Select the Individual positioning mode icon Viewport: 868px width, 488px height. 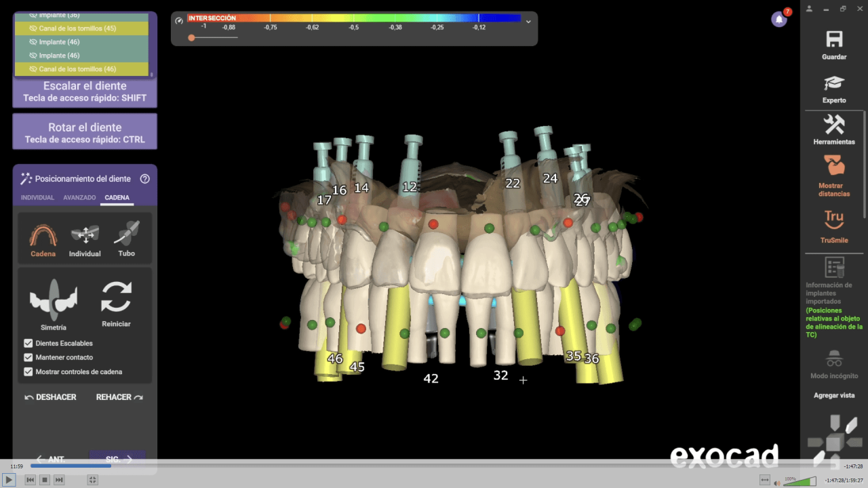tap(85, 235)
